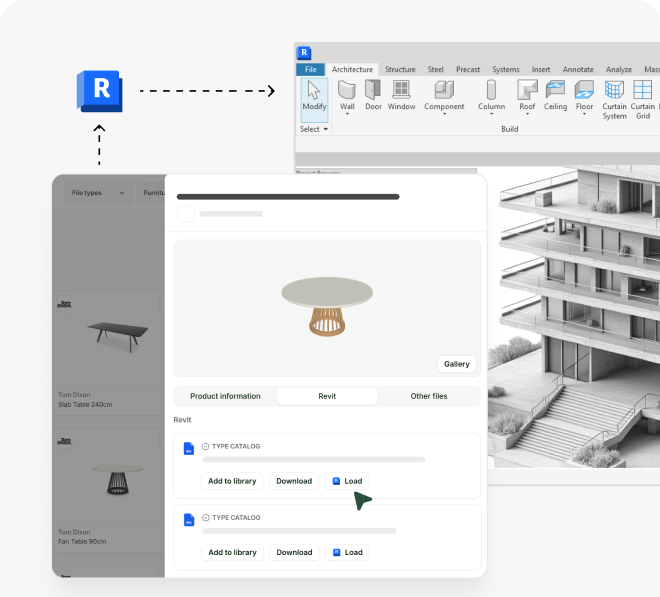This screenshot has width=660, height=597.
Task: Click the second Download button
Action: (294, 552)
